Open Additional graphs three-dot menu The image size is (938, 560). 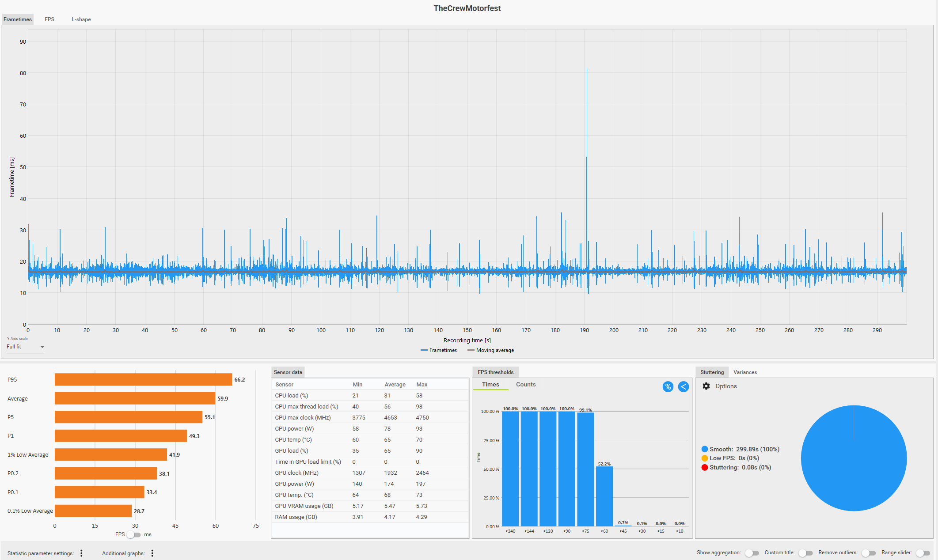pyautogui.click(x=152, y=553)
